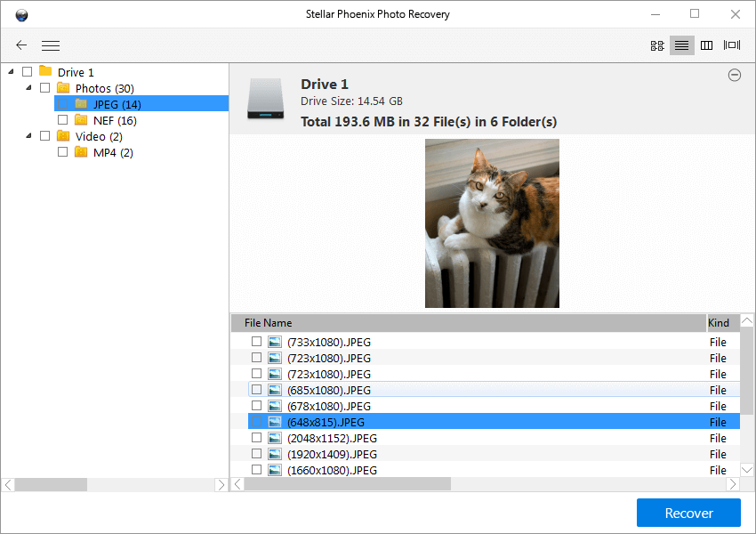This screenshot has width=756, height=534.
Task: Tick the (648x815).JPEG file checkbox
Action: 256,422
